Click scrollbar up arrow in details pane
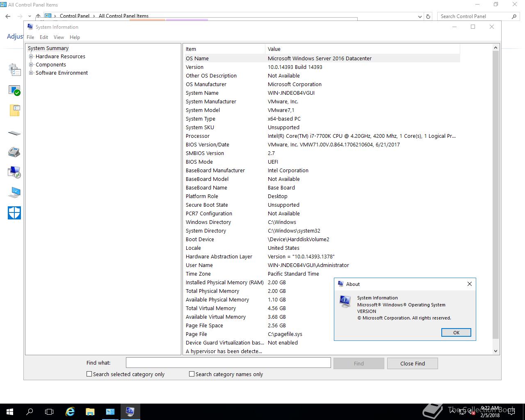Screen dimensions: 525x420 (495, 48)
